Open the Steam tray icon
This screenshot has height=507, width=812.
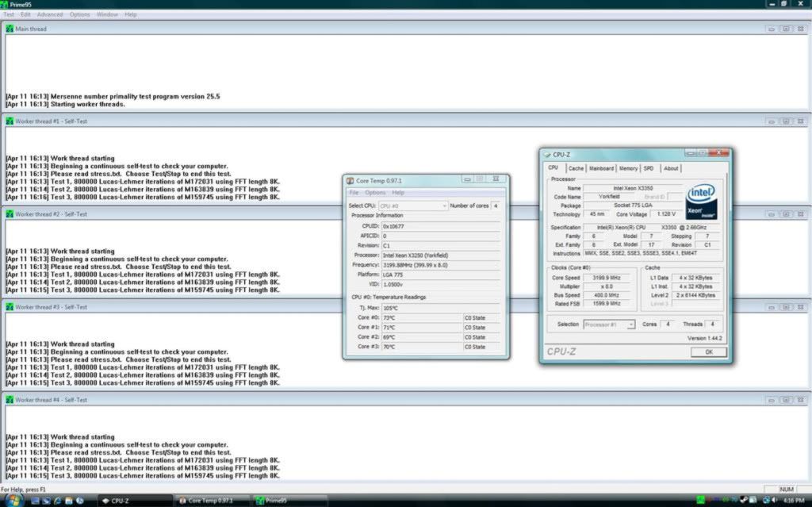click(745, 501)
